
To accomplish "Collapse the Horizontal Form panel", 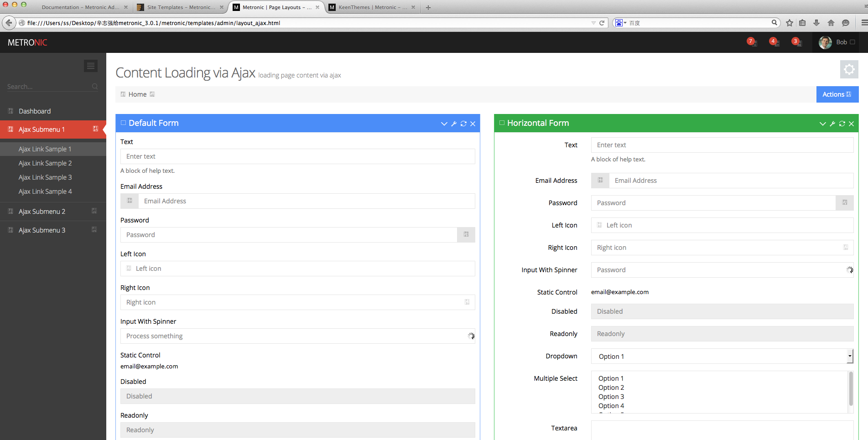I will [x=822, y=124].
